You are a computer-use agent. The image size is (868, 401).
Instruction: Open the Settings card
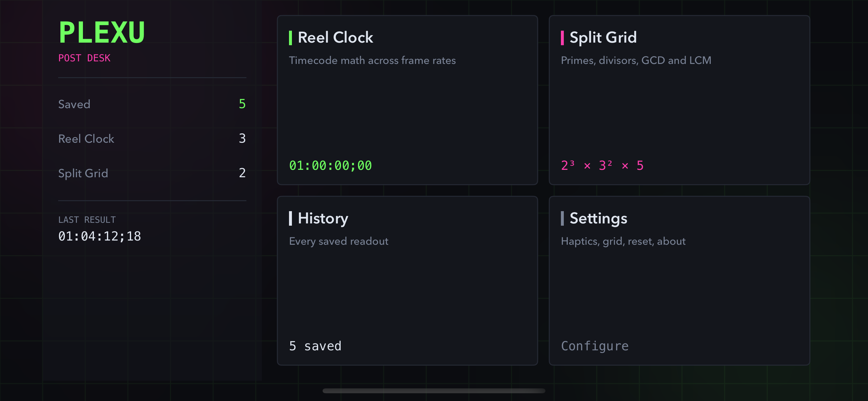[x=679, y=281]
